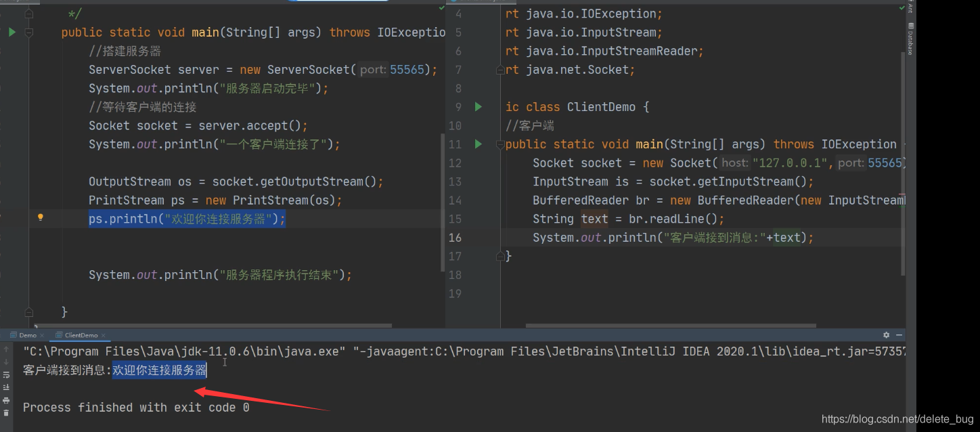Screen dimensions: 980x432
Task: Click line number 16 in gutter
Action: pyautogui.click(x=455, y=237)
